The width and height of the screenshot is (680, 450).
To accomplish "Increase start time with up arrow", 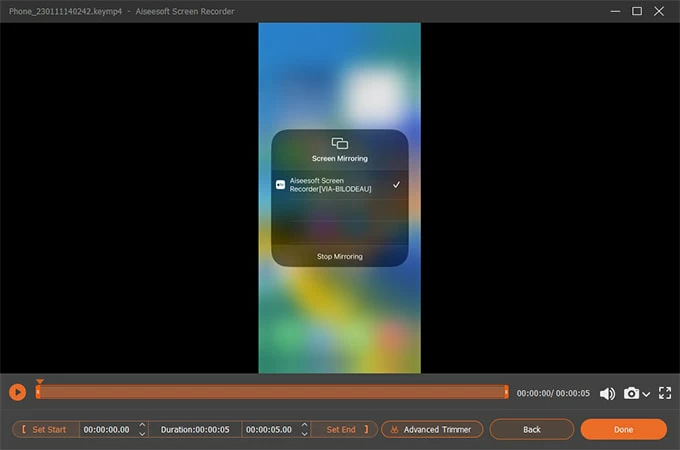I will coord(142,425).
